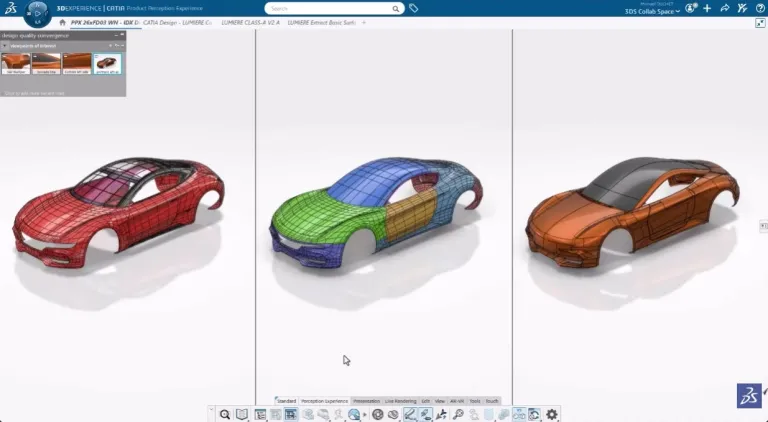Select the PPX 26xFD03 WN document tab

pos(105,23)
